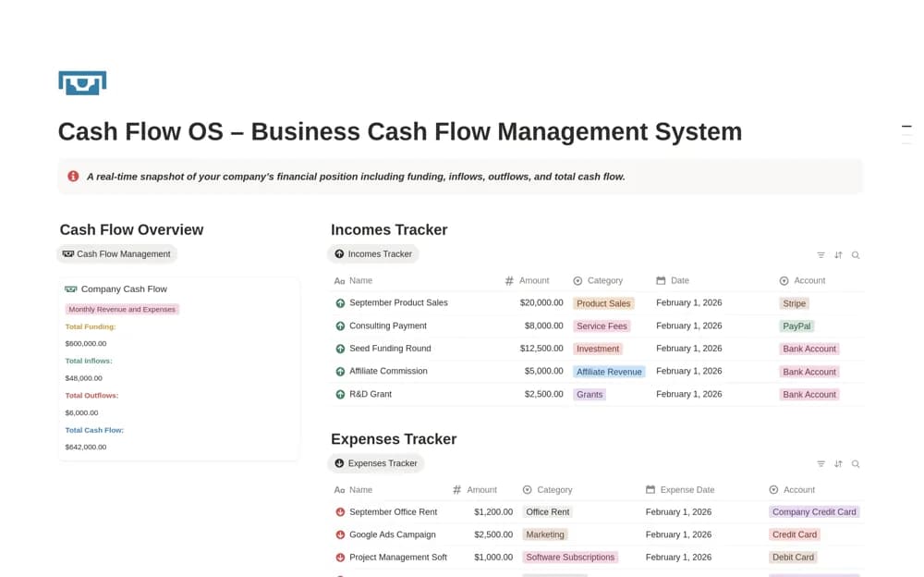Click the Cash Flow Overview heading

(131, 229)
